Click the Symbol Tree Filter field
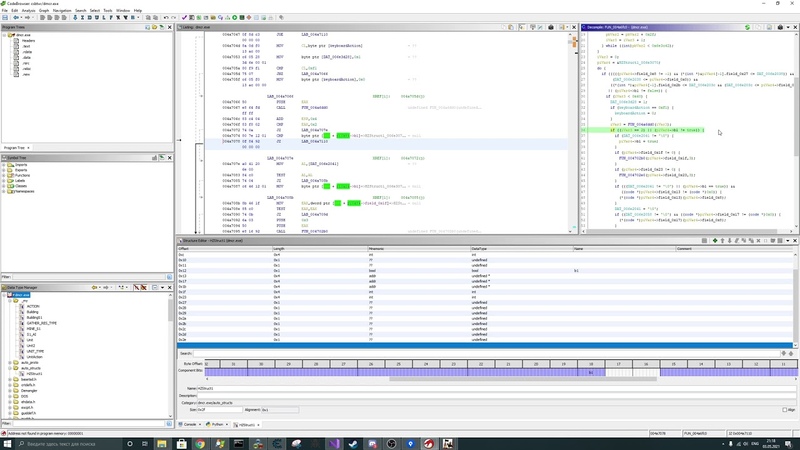Viewport: 800px width, 450px height. (89, 277)
